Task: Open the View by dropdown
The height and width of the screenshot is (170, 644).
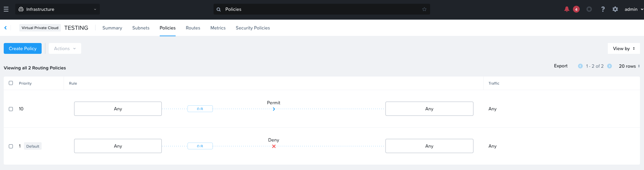Action: [624, 48]
